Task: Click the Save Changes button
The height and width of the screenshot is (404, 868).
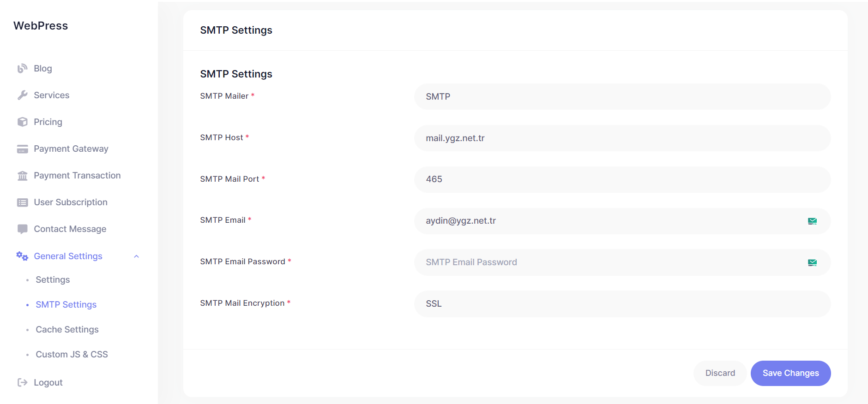Action: 790,373
